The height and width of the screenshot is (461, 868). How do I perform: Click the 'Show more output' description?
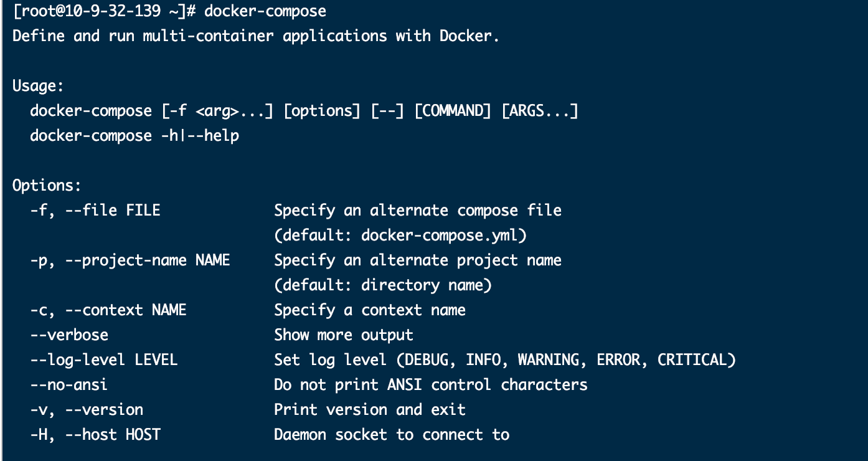[344, 335]
